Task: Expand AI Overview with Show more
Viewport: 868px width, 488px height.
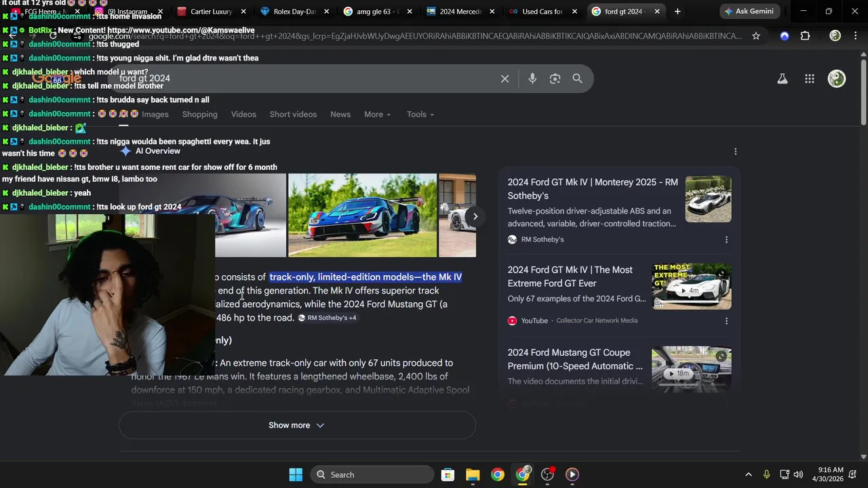Action: 297,426
